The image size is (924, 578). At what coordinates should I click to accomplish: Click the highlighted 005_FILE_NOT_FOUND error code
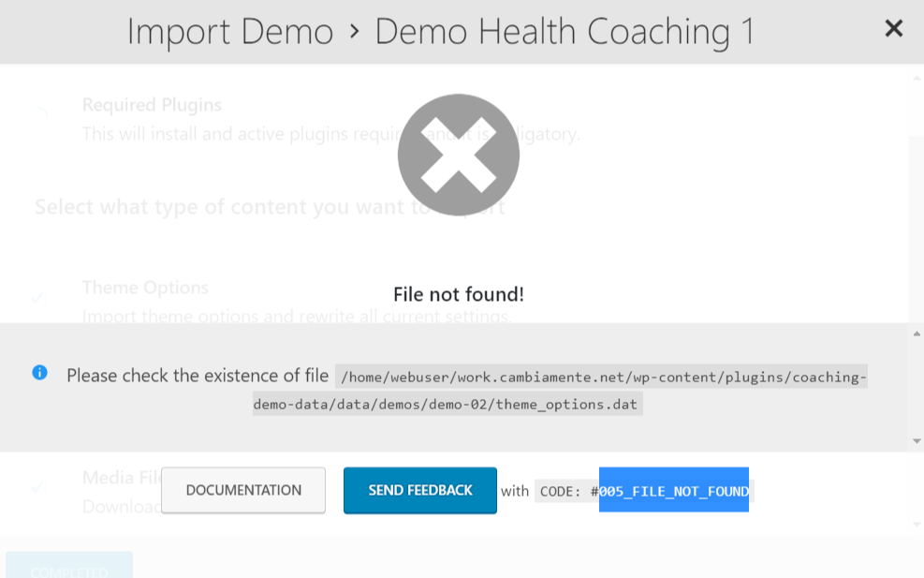click(674, 491)
